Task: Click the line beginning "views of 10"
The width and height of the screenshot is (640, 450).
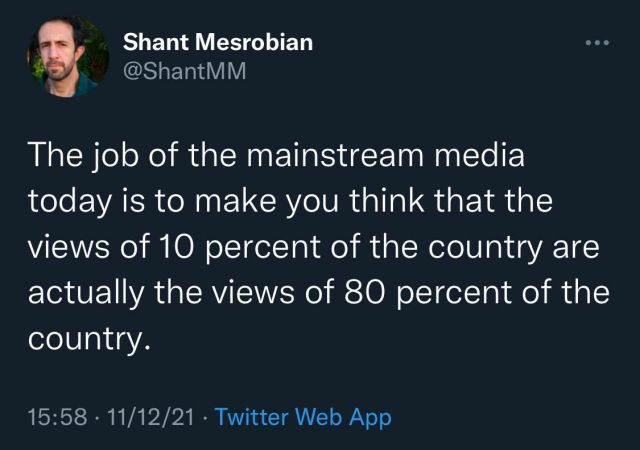Action: coord(313,249)
